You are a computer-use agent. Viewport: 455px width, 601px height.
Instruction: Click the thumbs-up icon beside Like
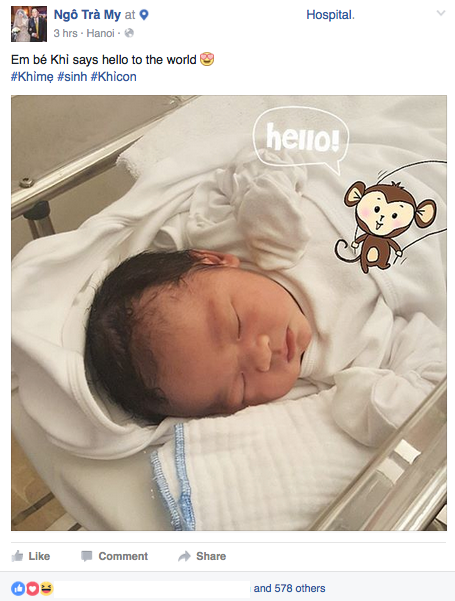[17, 556]
